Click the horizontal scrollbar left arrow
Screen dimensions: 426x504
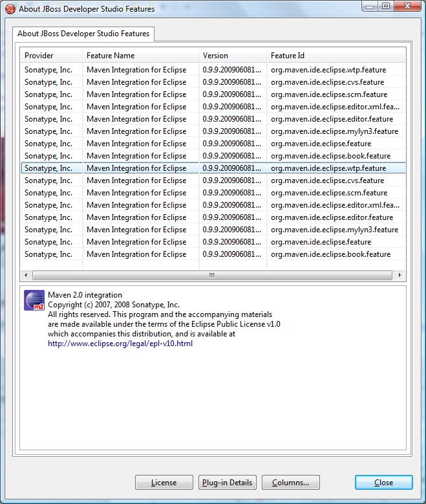point(26,275)
